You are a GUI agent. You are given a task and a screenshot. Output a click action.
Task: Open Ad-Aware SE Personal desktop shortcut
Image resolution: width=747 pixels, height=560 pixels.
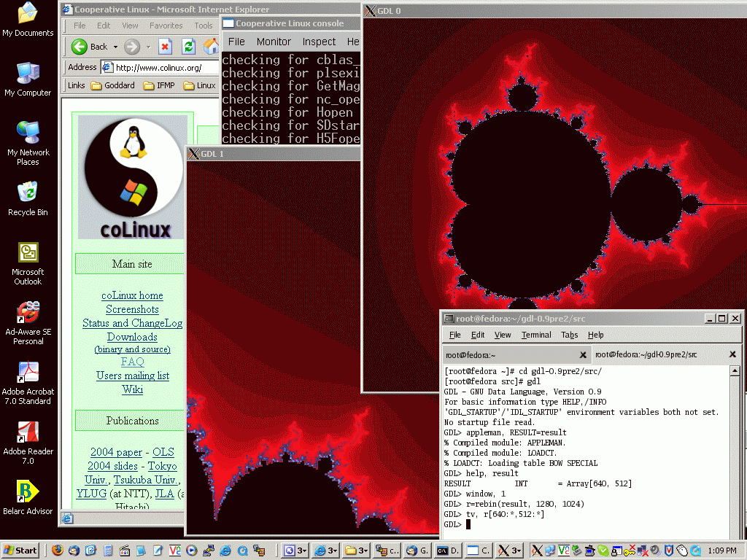point(28,313)
